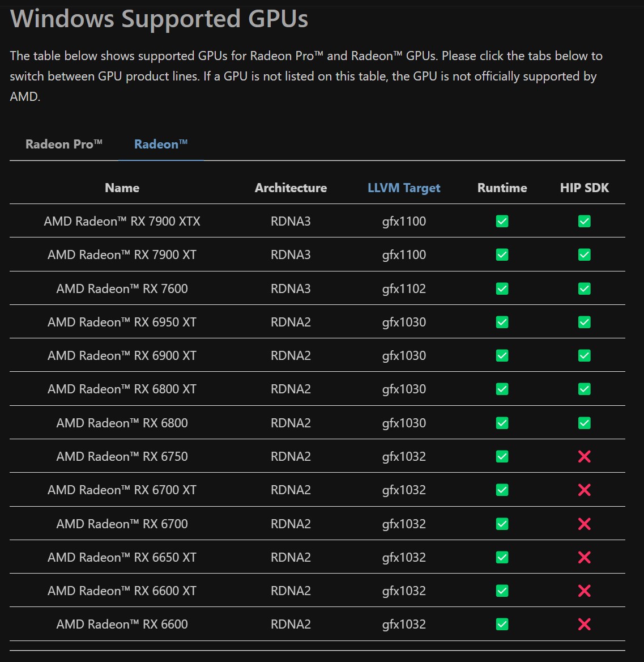Click Runtime checkmark for RX 7900 XT
The height and width of the screenshot is (662, 644).
502,254
